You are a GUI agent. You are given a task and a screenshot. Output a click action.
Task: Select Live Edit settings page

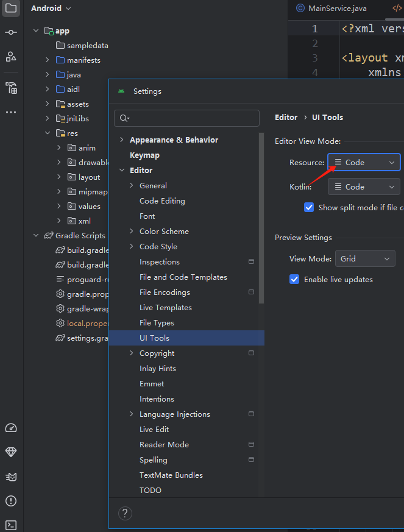(154, 429)
